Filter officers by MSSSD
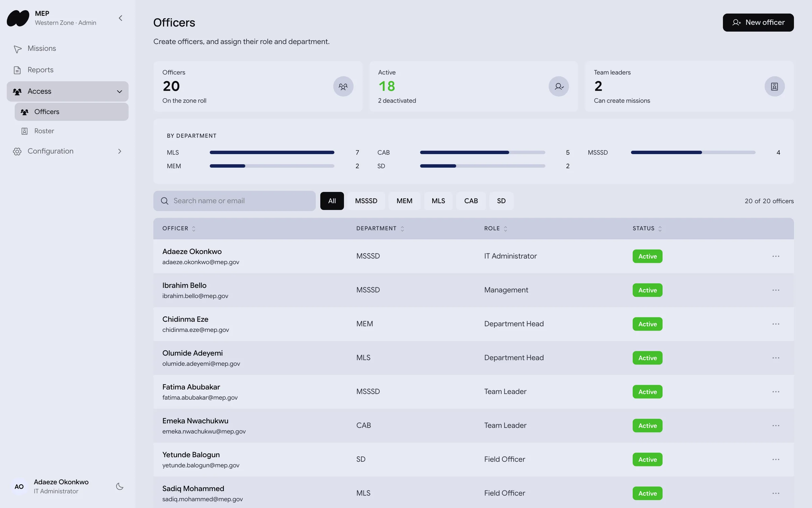Viewport: 812px width, 508px height. pyautogui.click(x=366, y=201)
